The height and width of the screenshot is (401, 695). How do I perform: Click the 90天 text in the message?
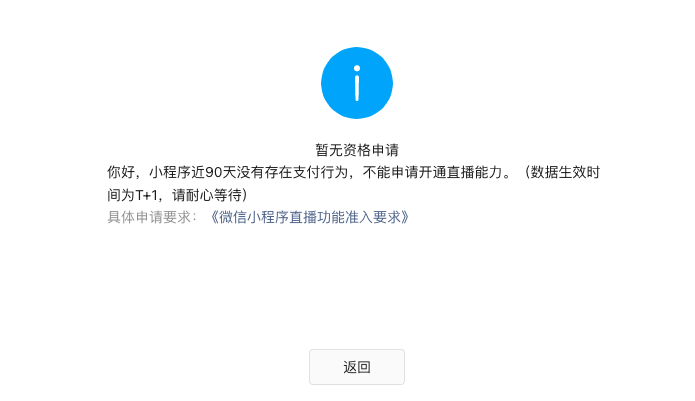[220, 172]
